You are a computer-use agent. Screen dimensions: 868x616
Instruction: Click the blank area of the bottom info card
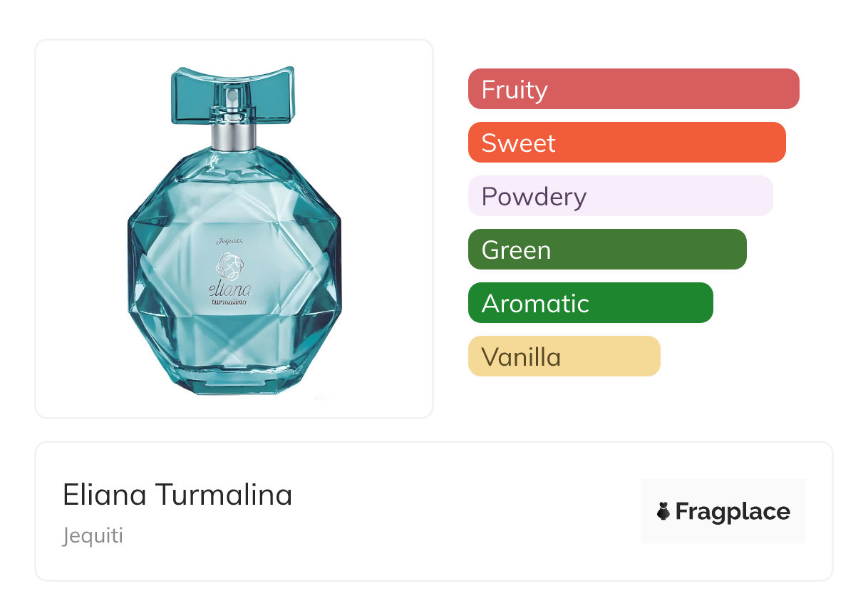click(x=463, y=513)
